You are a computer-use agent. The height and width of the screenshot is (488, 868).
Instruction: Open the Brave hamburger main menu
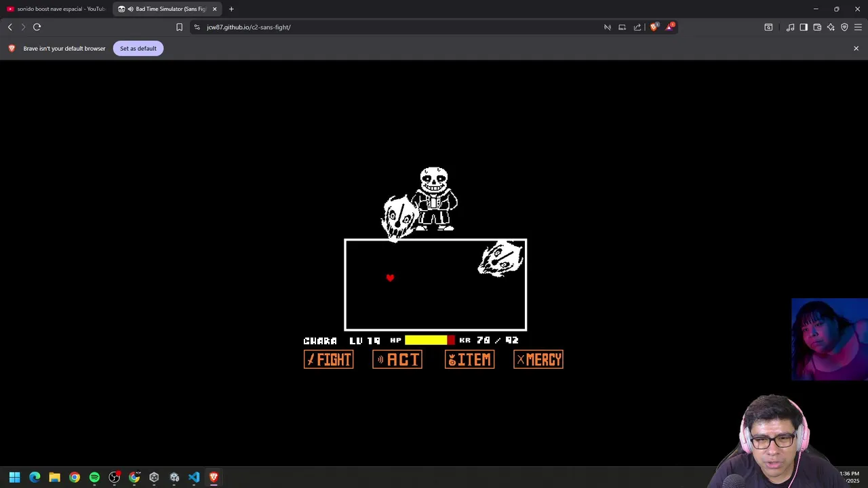click(x=858, y=27)
